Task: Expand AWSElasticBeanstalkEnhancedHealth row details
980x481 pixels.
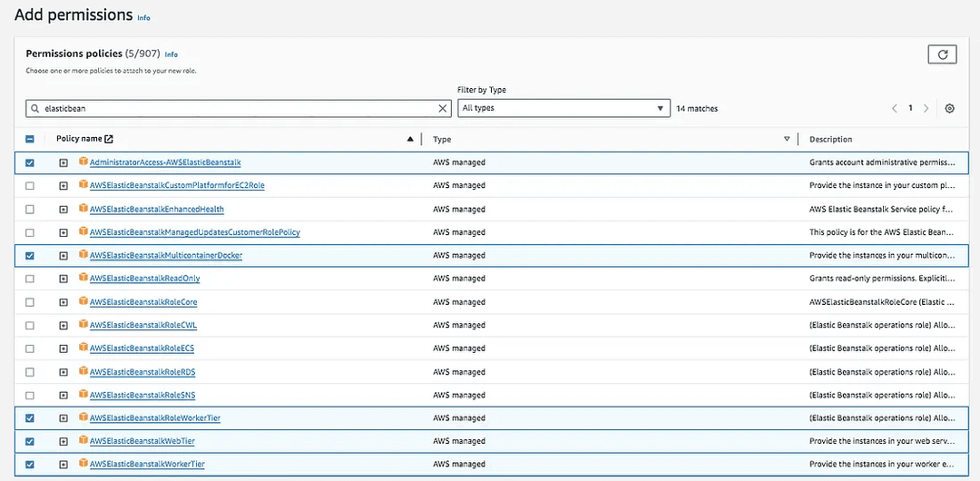Action: coord(64,209)
